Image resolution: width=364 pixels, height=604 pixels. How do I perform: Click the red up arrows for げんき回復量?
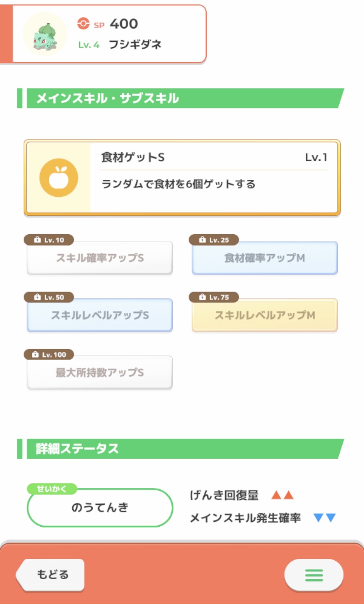tap(282, 495)
